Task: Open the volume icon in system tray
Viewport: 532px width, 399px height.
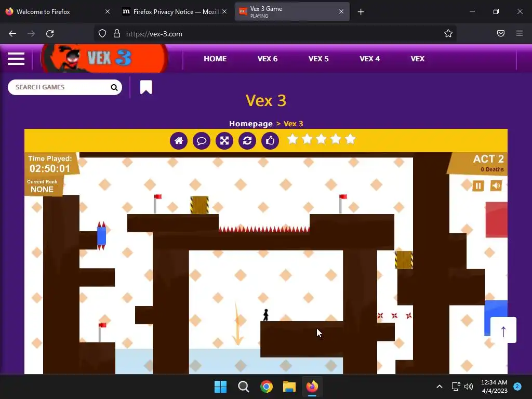Action: 469,387
